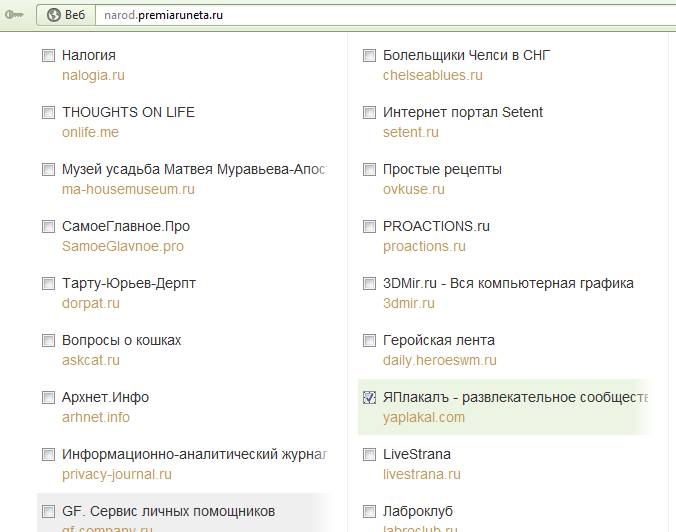Open the livestrana.ru link
Image resolution: width=676 pixels, height=532 pixels.
click(422, 474)
